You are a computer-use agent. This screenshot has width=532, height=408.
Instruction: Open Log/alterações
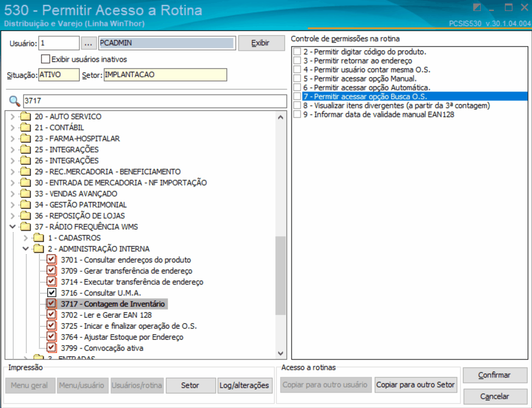(244, 385)
